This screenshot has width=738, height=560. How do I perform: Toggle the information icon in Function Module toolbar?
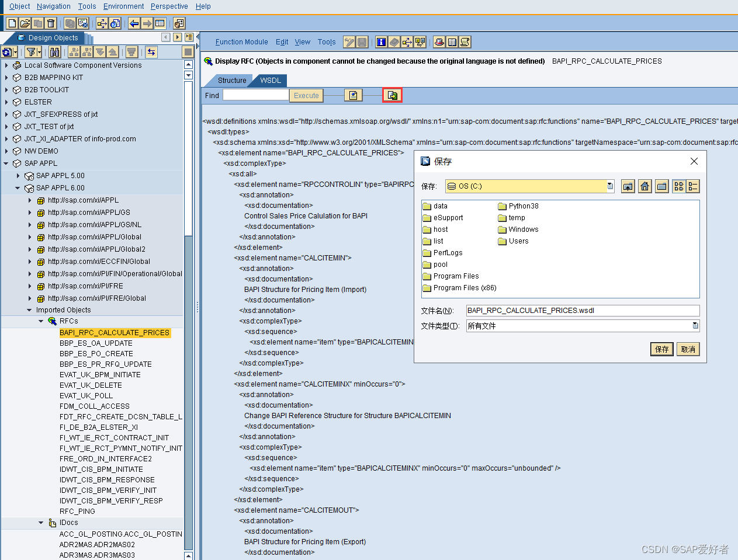point(381,41)
